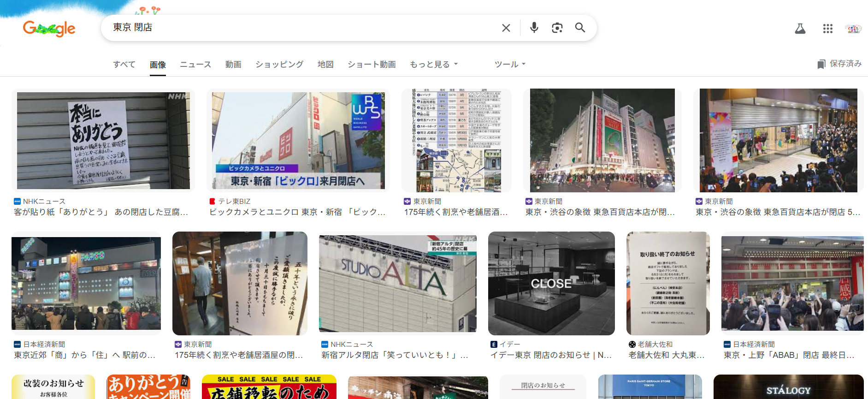Open the 取り扱い終了のお知らせ notice thumbnail
This screenshot has width=868, height=399.
668,283
